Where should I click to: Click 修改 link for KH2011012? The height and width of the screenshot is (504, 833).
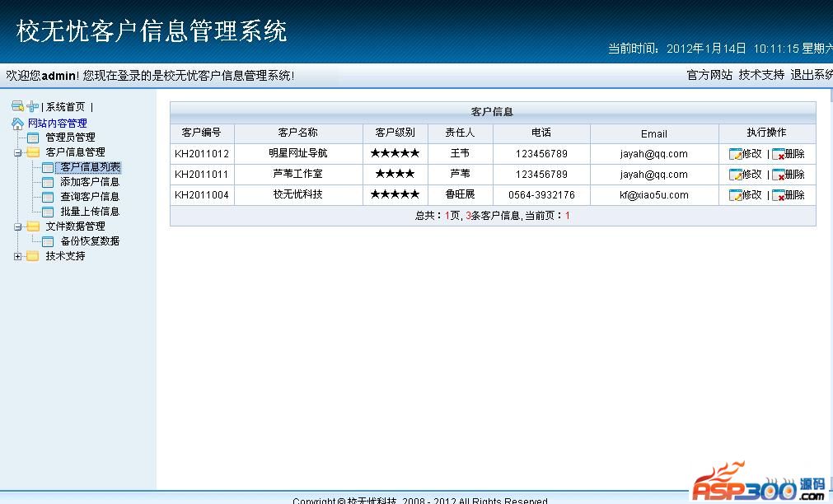[x=751, y=154]
